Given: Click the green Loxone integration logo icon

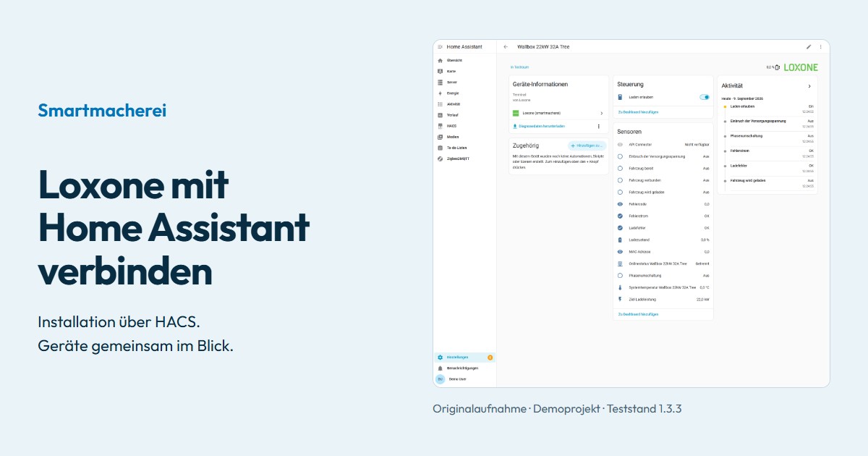Looking at the screenshot, I should click(516, 114).
